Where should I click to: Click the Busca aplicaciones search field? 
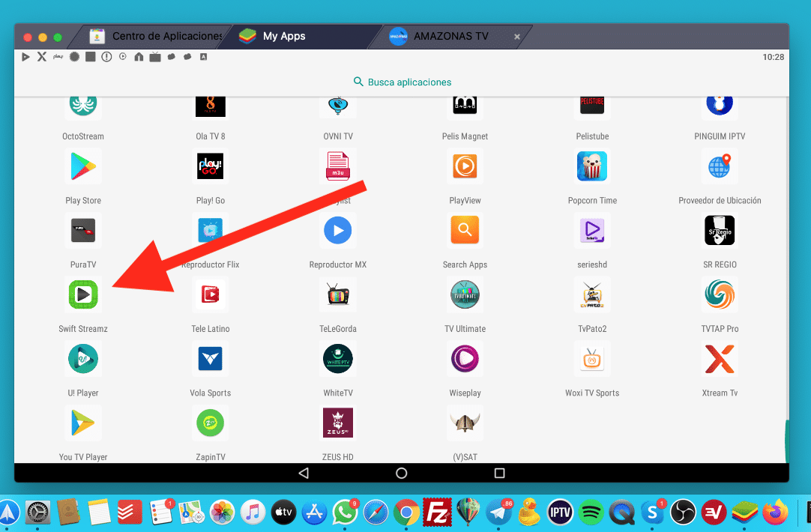402,82
